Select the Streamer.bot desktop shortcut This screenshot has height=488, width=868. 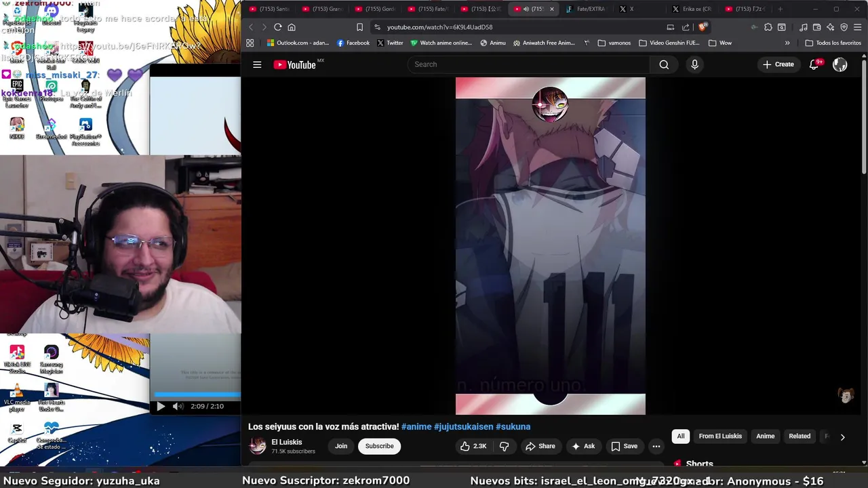click(x=51, y=129)
